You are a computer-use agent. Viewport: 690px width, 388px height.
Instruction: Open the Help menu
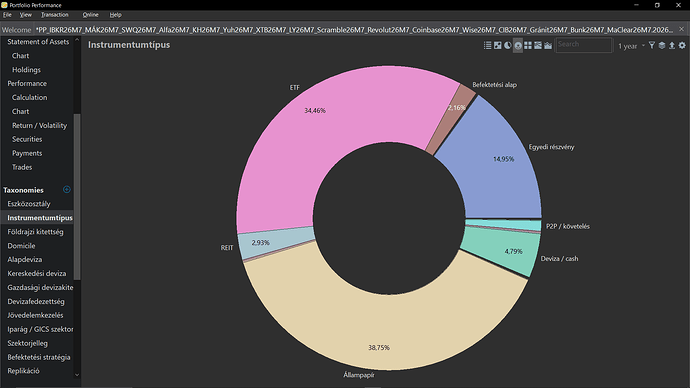(x=115, y=15)
